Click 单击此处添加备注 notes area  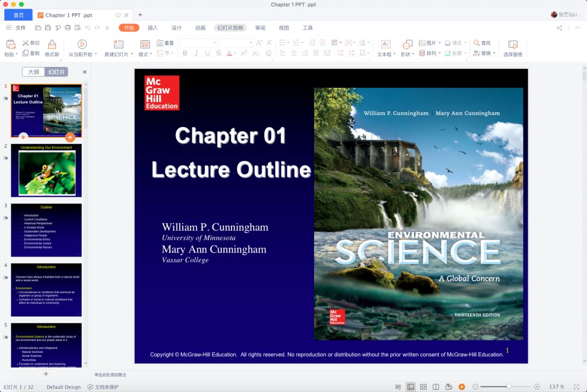click(x=110, y=375)
